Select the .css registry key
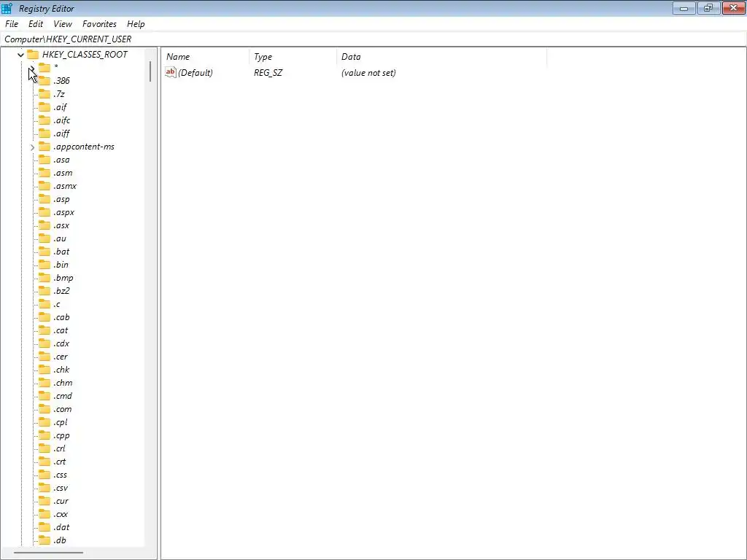The width and height of the screenshot is (747, 560). point(60,475)
